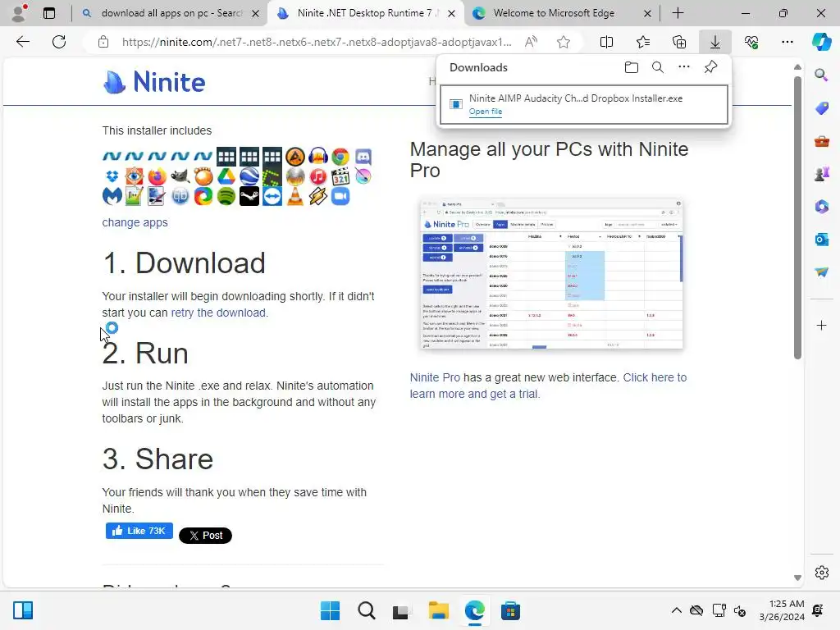Close the Ninite tab

pos(452,13)
